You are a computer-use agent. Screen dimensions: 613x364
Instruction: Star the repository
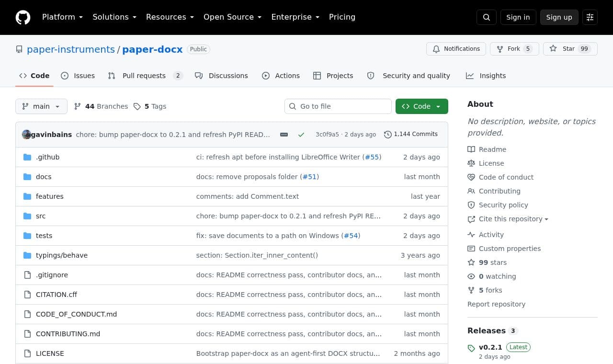[x=570, y=49]
